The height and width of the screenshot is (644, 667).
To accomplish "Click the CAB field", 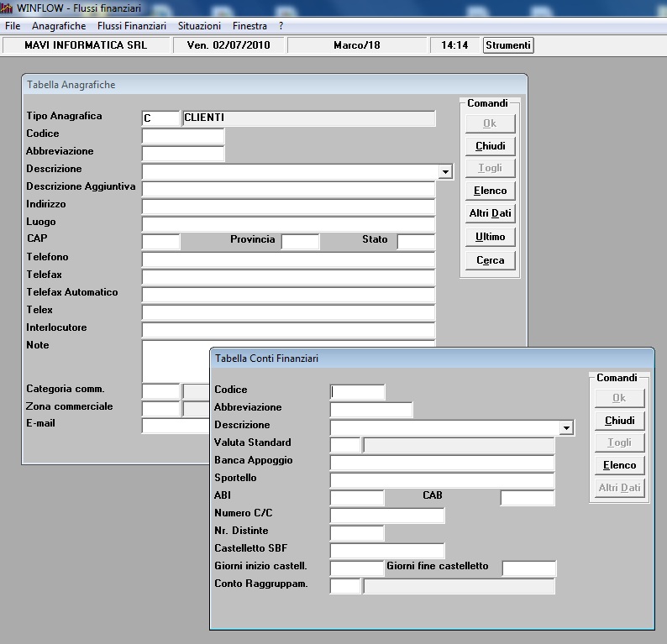I will 528,498.
